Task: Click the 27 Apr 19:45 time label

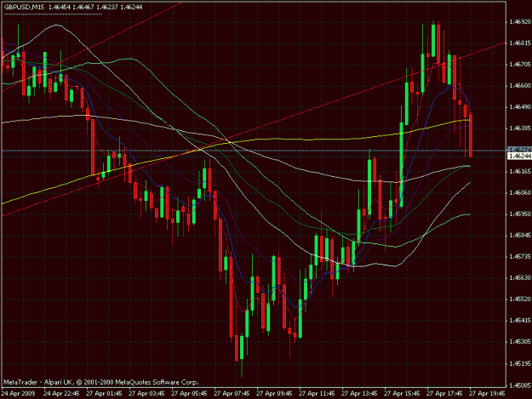Action: click(x=487, y=394)
